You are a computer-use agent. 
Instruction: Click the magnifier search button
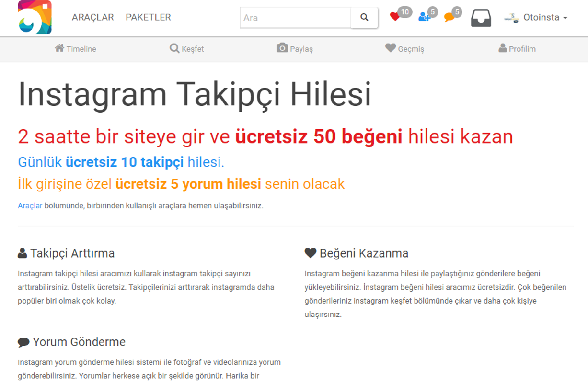[x=365, y=18]
